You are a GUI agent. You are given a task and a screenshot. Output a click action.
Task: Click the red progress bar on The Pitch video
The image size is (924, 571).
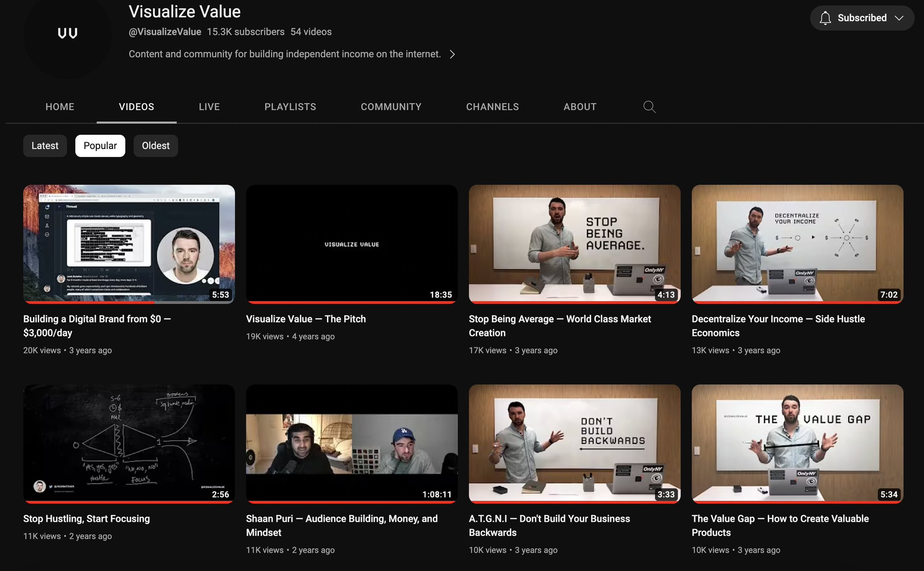351,302
